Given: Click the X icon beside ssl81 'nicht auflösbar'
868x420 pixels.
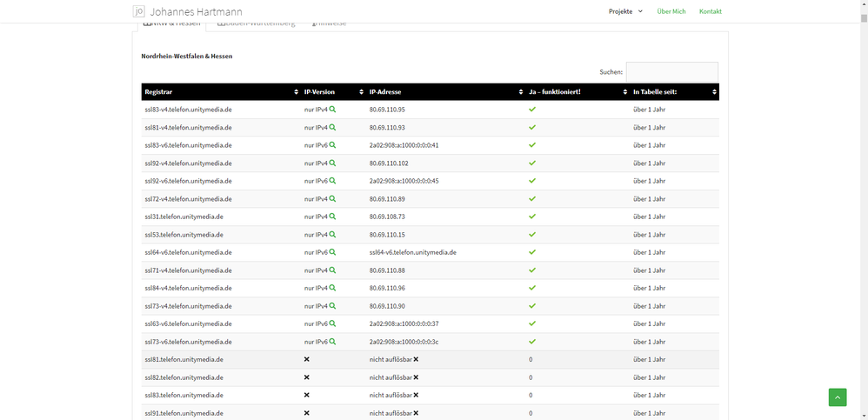Looking at the screenshot, I should click(x=416, y=359).
